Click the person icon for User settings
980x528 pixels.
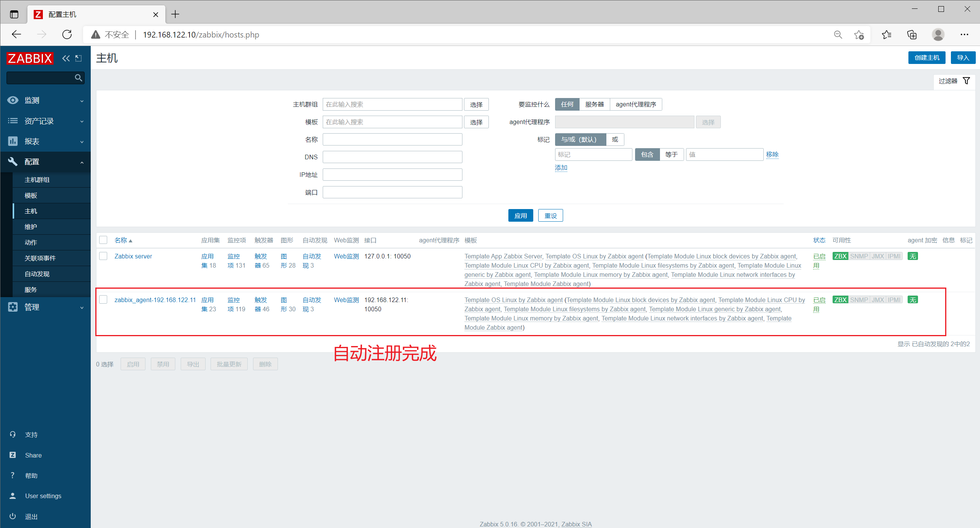13,496
